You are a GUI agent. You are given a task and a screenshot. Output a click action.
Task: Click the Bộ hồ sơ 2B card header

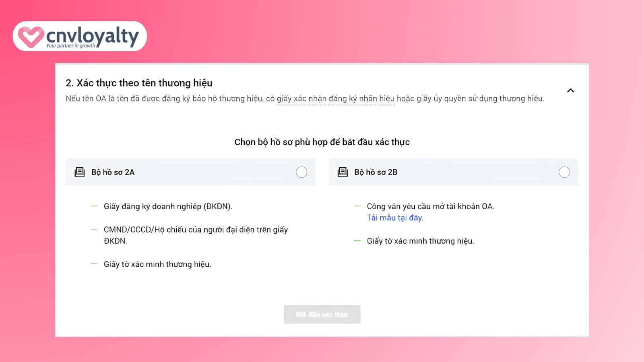click(454, 172)
